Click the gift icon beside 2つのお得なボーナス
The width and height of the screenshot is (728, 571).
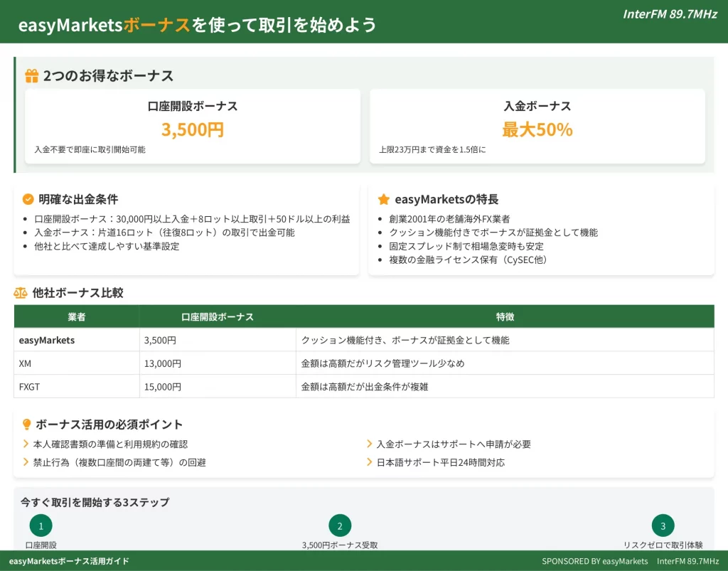[32, 76]
